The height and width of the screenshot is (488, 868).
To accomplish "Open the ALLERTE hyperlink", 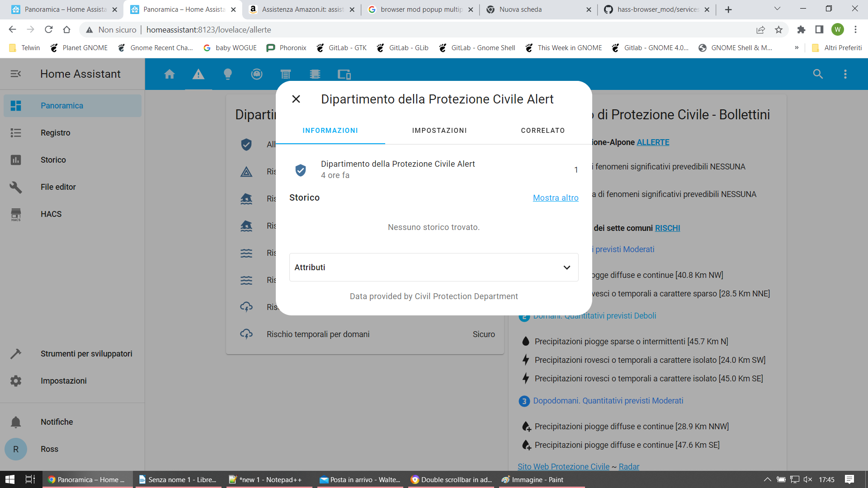I will tap(653, 142).
